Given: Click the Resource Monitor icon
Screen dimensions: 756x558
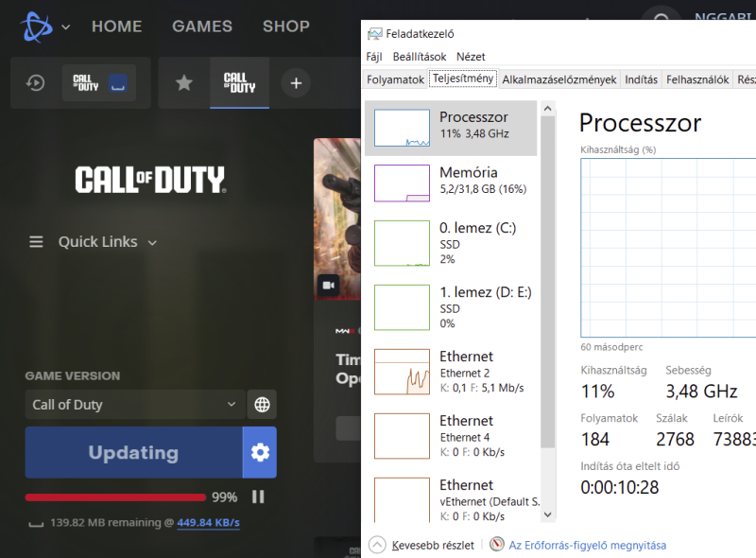Looking at the screenshot, I should 497,545.
